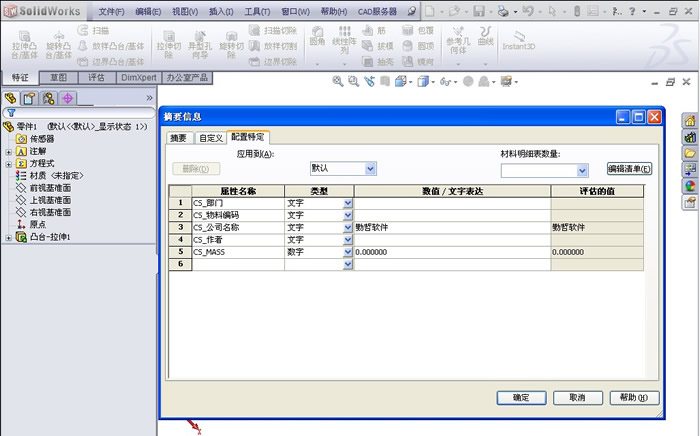Click the 确定 button
700x436 pixels.
coord(521,397)
